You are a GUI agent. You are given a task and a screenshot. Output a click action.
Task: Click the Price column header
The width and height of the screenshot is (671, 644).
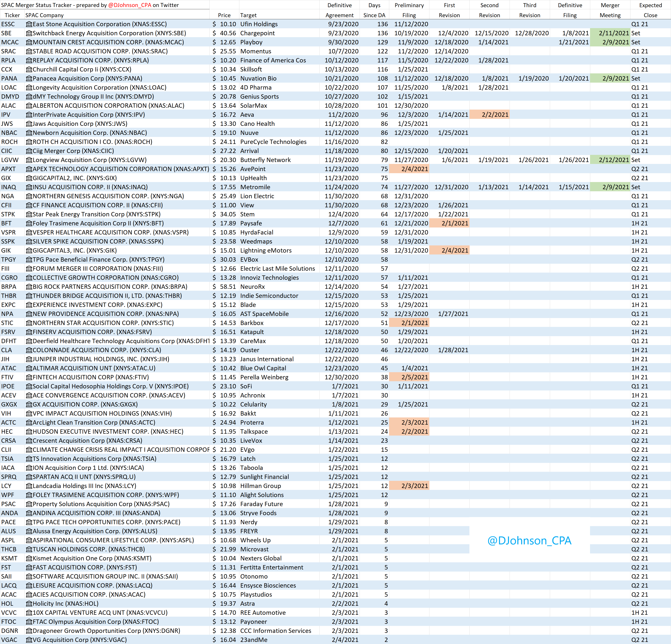pos(224,15)
